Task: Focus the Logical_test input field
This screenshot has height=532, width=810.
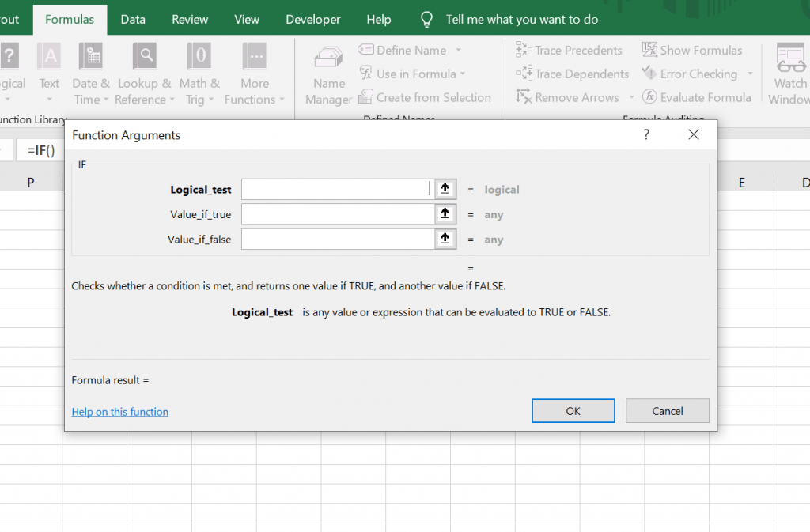Action: coord(338,189)
